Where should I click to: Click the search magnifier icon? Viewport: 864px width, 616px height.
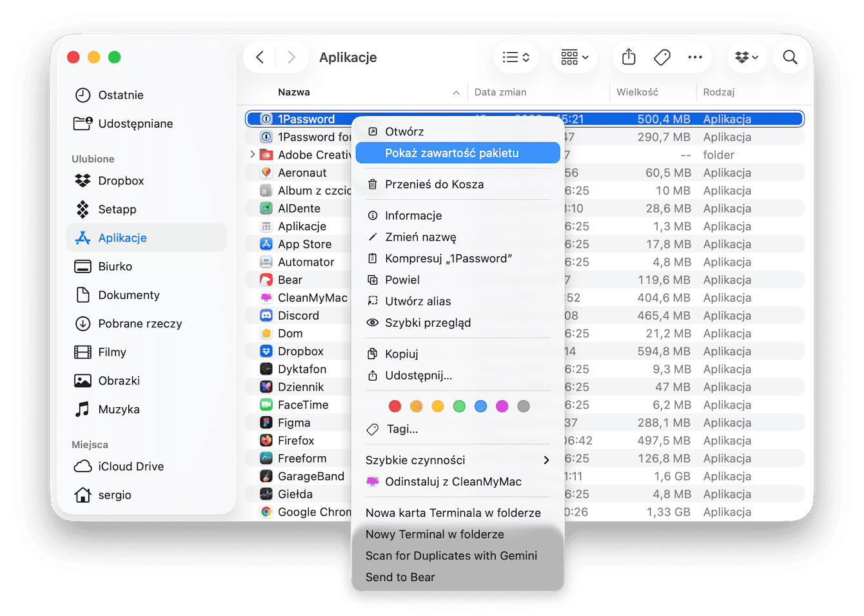coord(790,57)
